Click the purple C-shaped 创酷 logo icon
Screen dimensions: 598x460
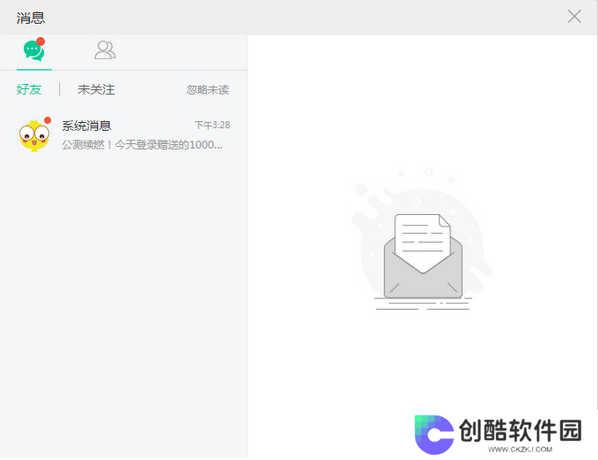pyautogui.click(x=434, y=434)
